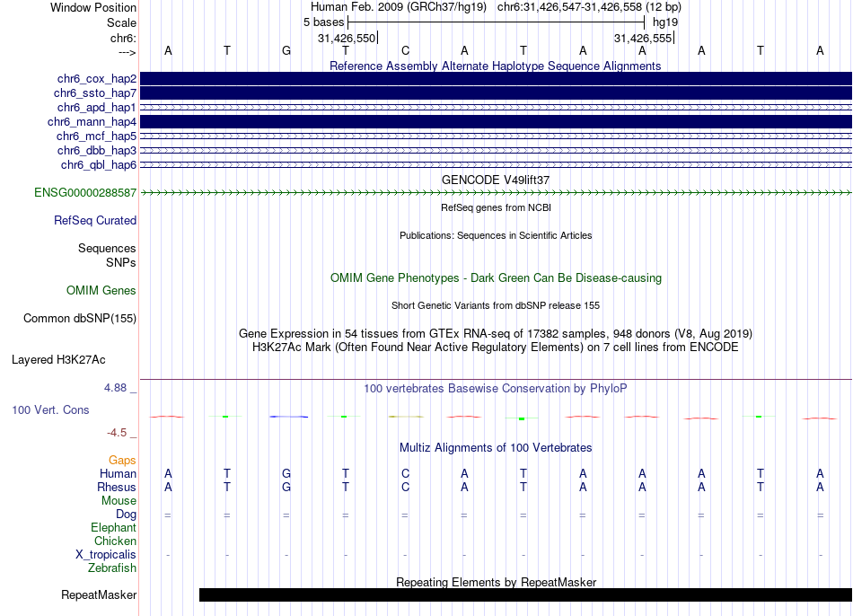Open the OMIM Gene Phenotypes track title
Screen dimensions: 853x616
click(497, 278)
